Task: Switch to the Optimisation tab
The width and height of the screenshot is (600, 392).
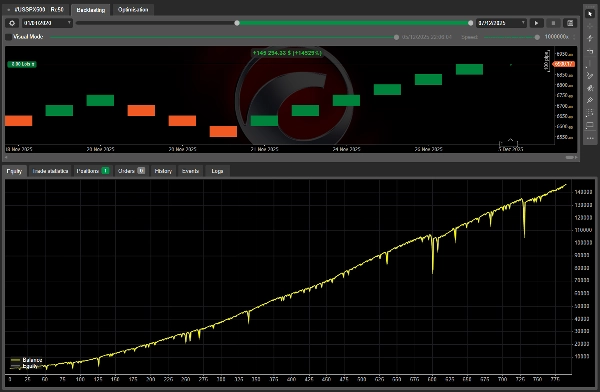Action: tap(133, 10)
